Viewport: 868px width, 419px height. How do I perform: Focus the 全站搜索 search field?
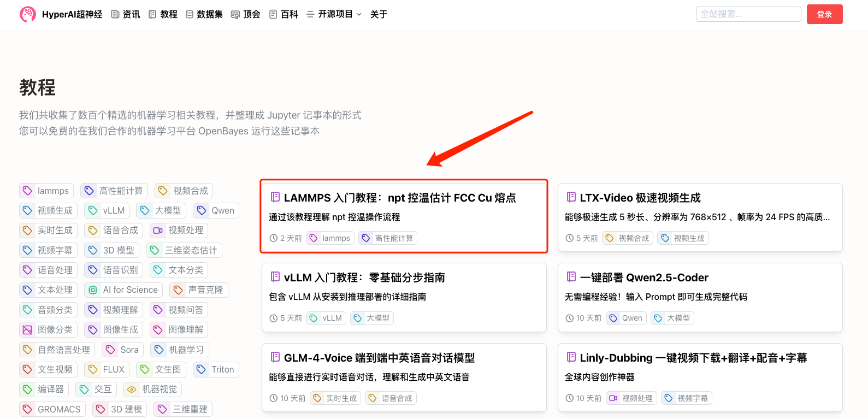click(x=748, y=14)
